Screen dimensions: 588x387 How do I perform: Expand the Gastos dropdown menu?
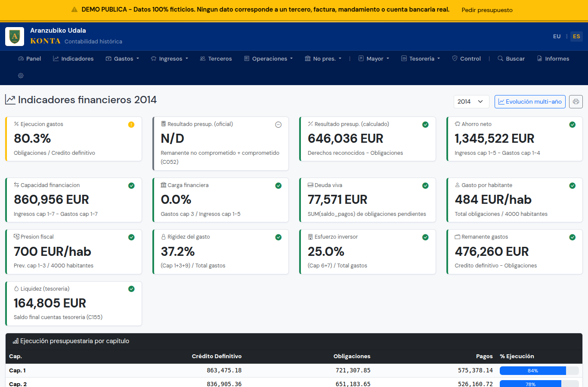pyautogui.click(x=123, y=59)
